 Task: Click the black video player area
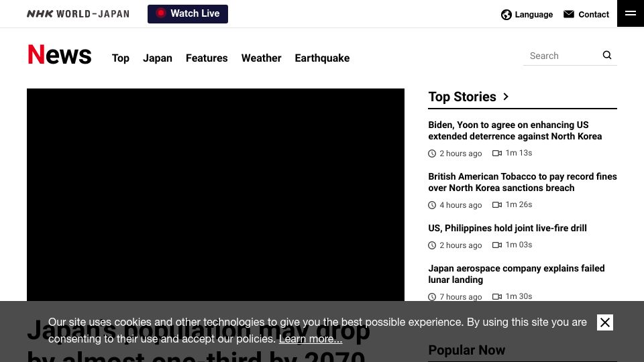click(215, 194)
